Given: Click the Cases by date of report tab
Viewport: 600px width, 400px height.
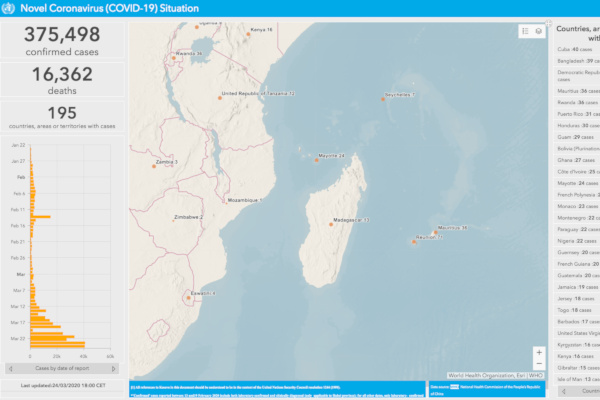Looking at the screenshot, I should [62, 369].
